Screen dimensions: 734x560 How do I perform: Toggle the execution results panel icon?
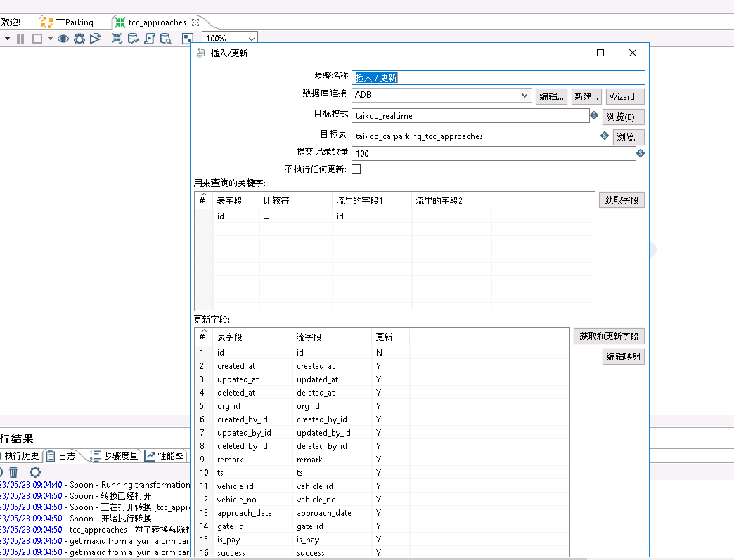187,39
